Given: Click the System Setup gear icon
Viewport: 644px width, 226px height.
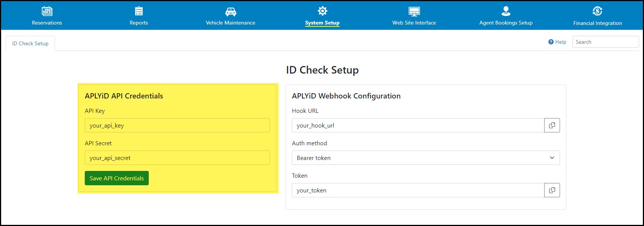Looking at the screenshot, I should tap(322, 11).
